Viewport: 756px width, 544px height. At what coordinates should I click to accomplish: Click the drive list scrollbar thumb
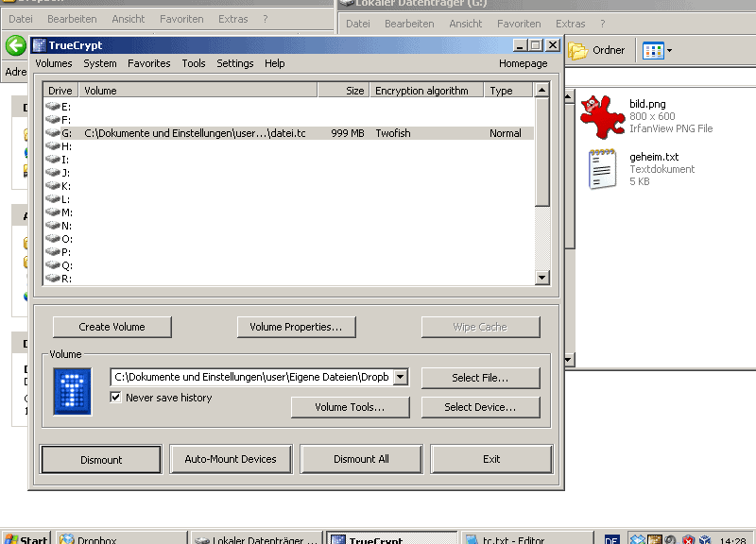pyautogui.click(x=542, y=152)
